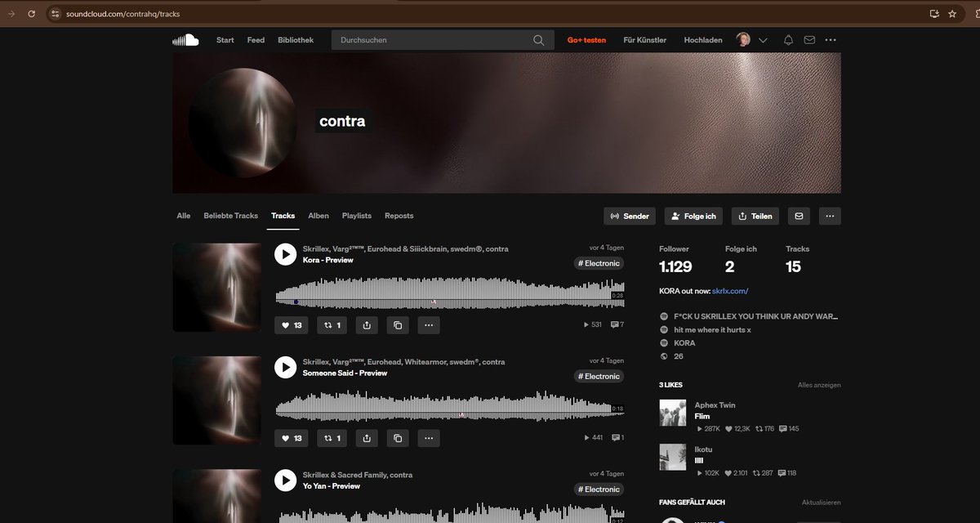Click the search magnifier icon

pyautogui.click(x=539, y=40)
